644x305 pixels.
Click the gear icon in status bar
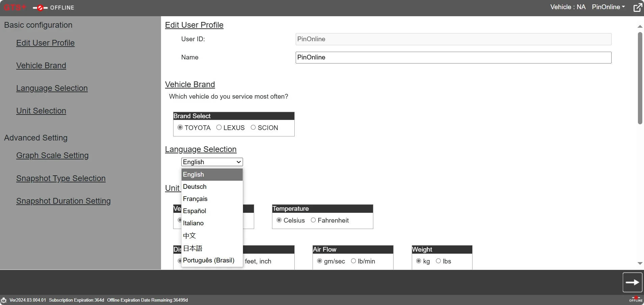coord(4,300)
